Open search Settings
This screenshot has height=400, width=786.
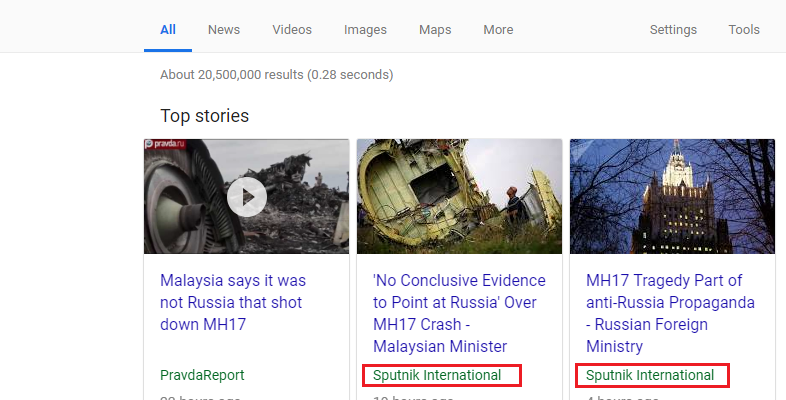tap(673, 30)
